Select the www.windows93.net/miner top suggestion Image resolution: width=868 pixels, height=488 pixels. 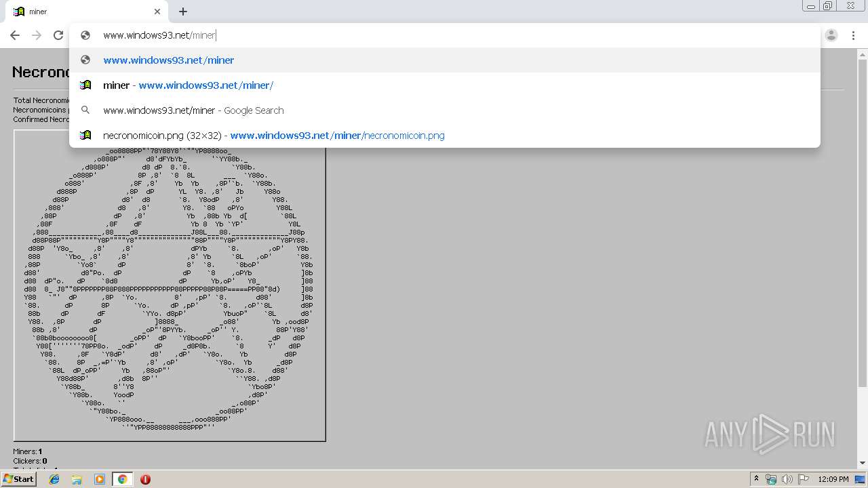coord(445,60)
